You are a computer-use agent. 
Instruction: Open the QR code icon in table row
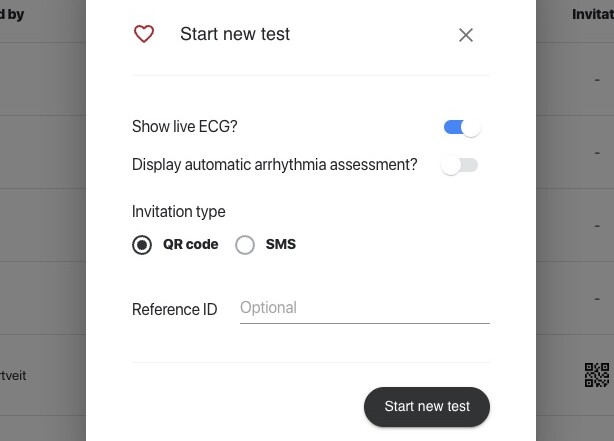[597, 375]
